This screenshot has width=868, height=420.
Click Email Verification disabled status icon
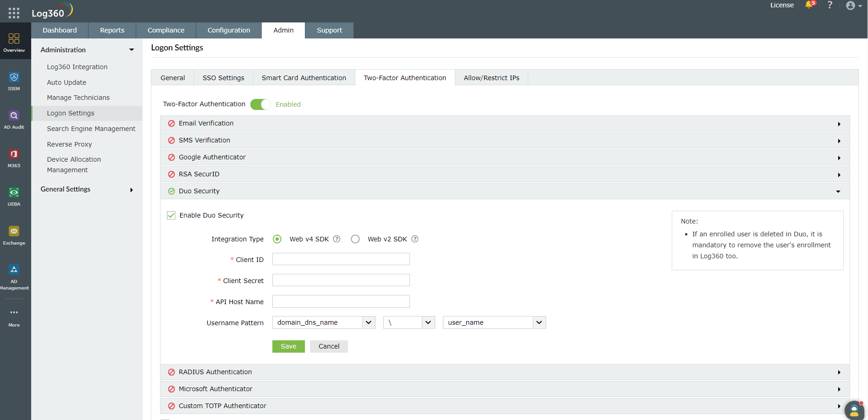point(171,124)
